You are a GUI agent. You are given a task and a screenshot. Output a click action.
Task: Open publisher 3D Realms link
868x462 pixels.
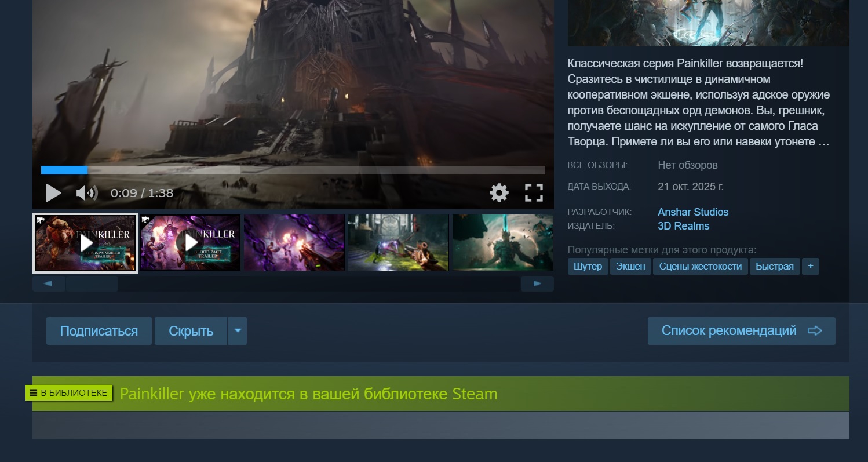tap(684, 226)
